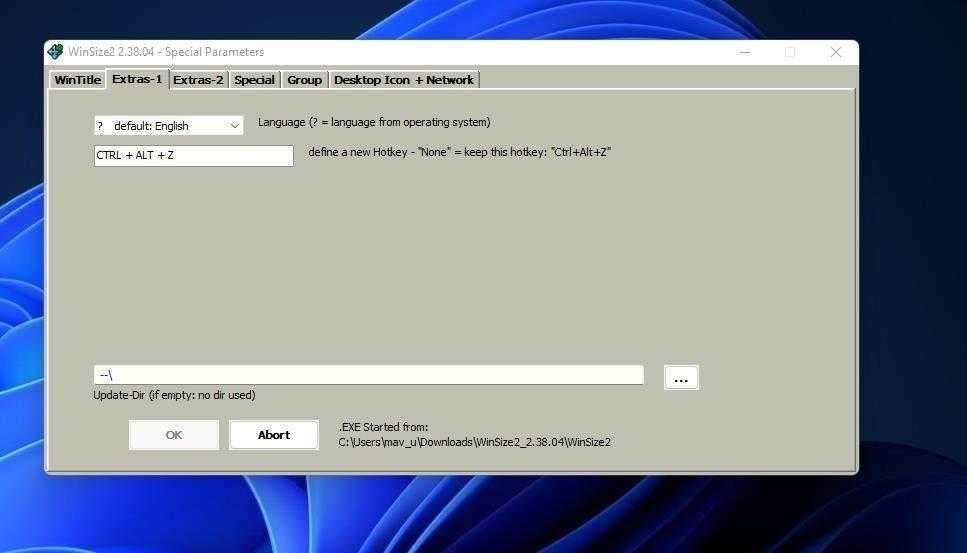This screenshot has height=553, width=967.
Task: Click the WinSize2 2.38.04 title bar text
Action: click(x=166, y=52)
